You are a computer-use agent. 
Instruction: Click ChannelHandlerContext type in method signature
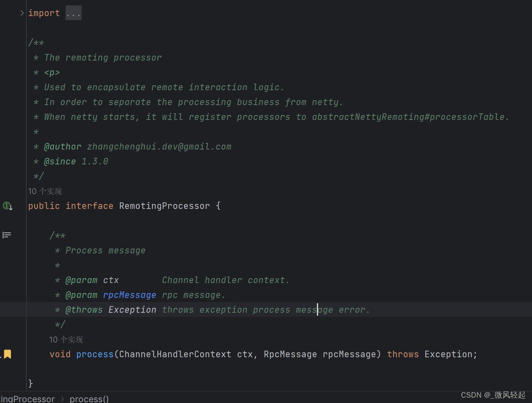(x=175, y=354)
